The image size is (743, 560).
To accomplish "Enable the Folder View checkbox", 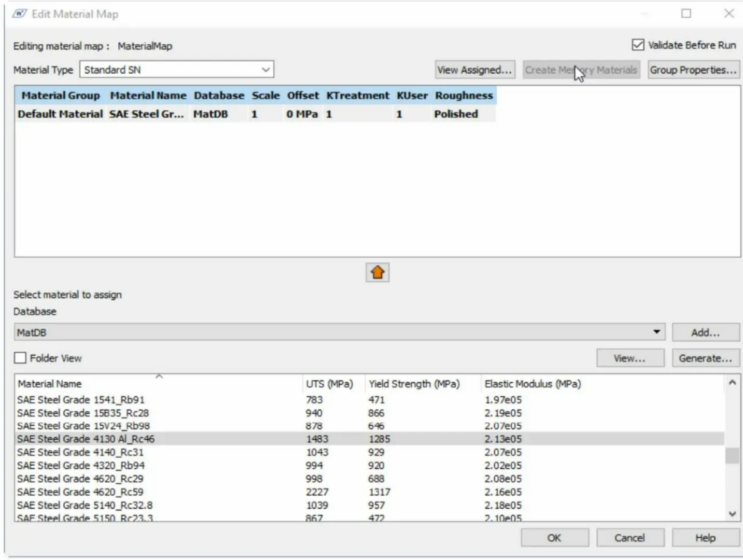I will coord(20,358).
